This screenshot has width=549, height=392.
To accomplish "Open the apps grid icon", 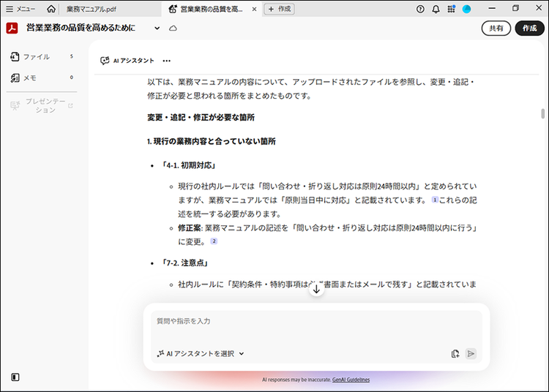I will [x=451, y=9].
